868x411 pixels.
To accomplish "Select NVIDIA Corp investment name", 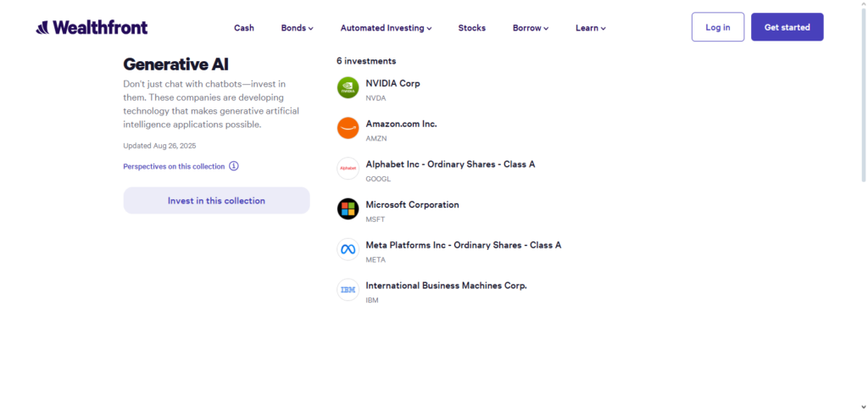I will [393, 84].
